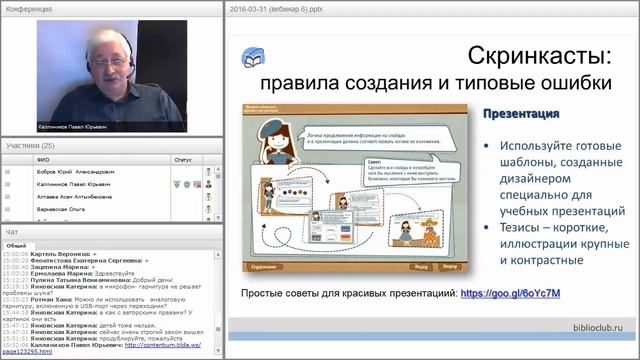Select participant Бобров Юрий Александрович
Screen dimensions: 640x360
pos(76,172)
